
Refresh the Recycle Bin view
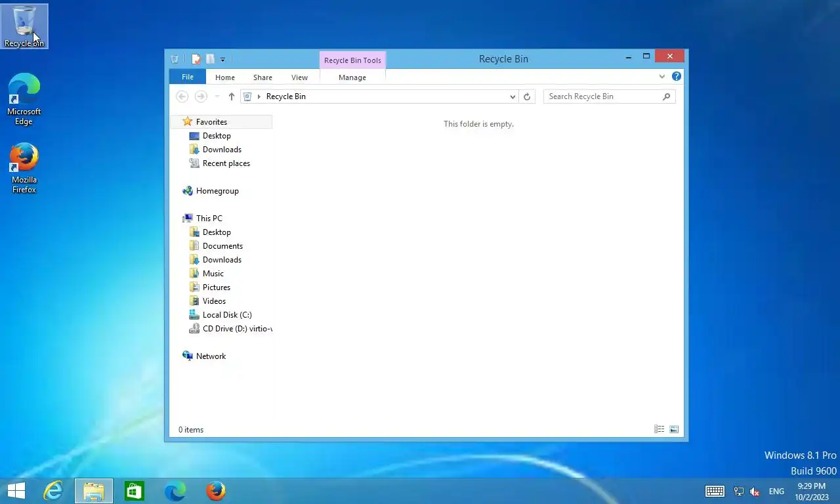(x=526, y=96)
